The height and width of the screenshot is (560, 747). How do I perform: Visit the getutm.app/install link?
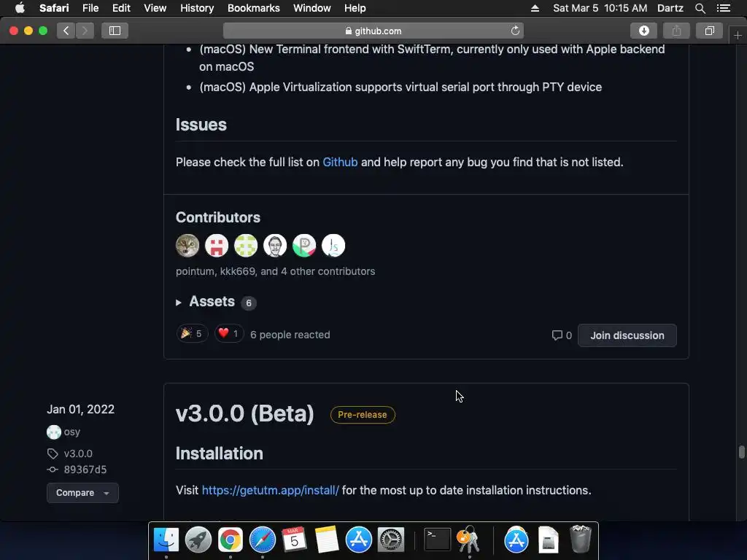coord(270,490)
